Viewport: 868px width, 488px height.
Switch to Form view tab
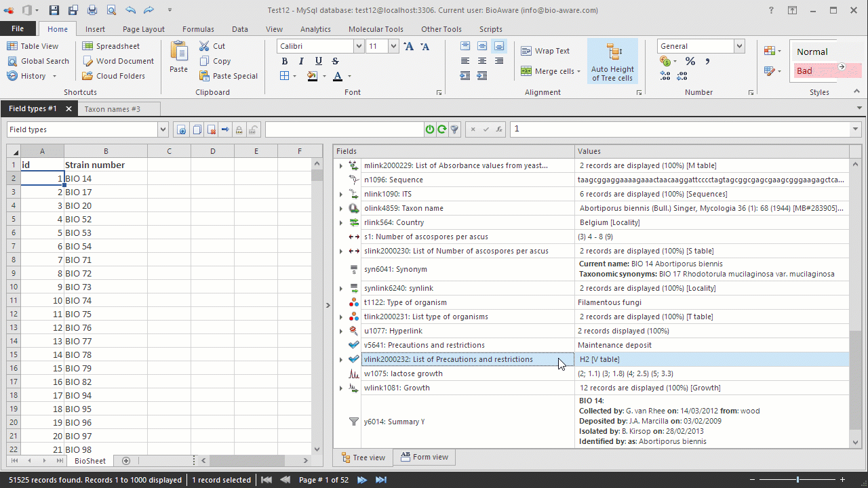pos(424,457)
